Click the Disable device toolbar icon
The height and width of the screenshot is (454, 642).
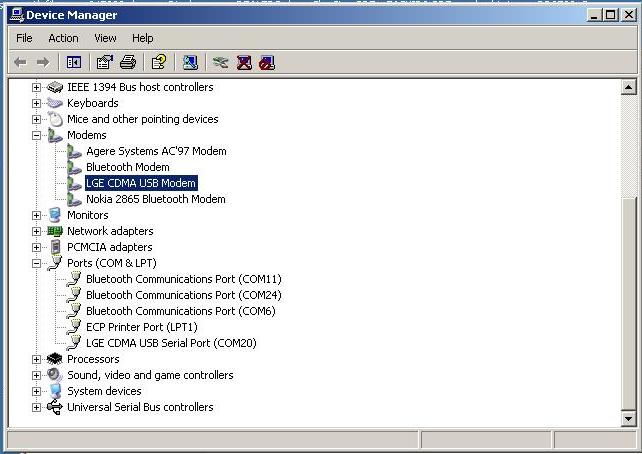[x=266, y=62]
